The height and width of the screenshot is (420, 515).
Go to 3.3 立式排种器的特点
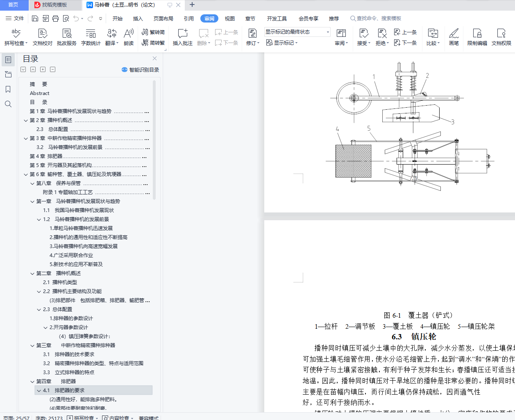coord(69,373)
